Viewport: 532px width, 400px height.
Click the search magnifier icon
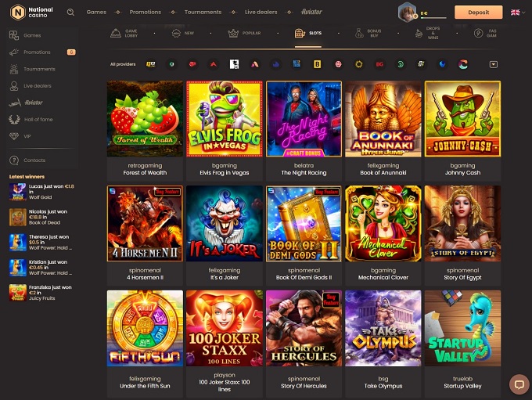coord(71,13)
